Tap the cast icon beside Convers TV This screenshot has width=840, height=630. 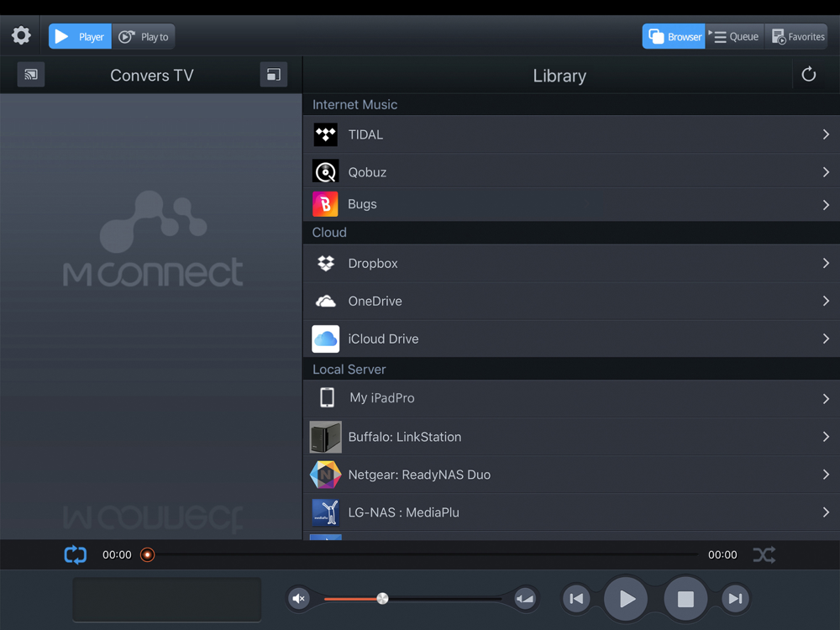click(31, 75)
